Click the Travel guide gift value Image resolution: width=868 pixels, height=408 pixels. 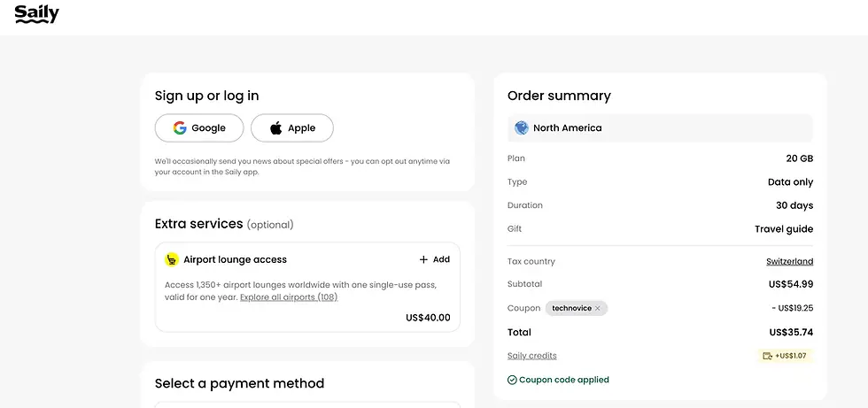click(784, 229)
